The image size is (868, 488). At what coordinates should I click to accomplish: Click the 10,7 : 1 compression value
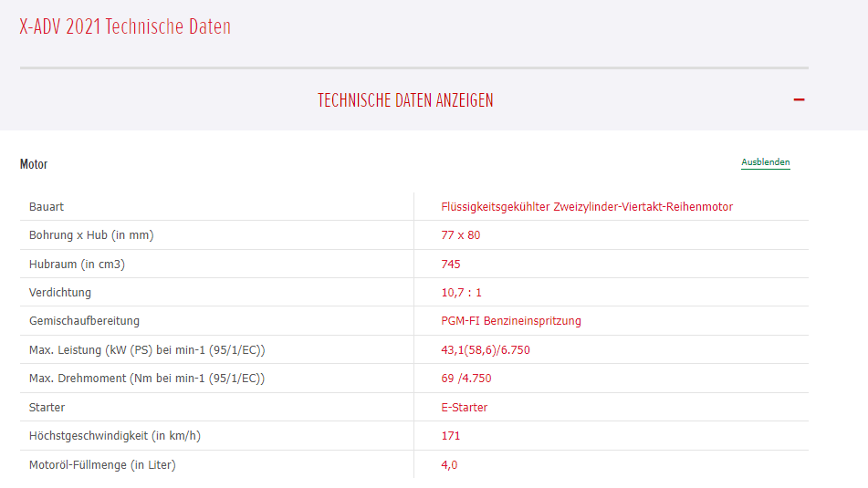(x=461, y=293)
